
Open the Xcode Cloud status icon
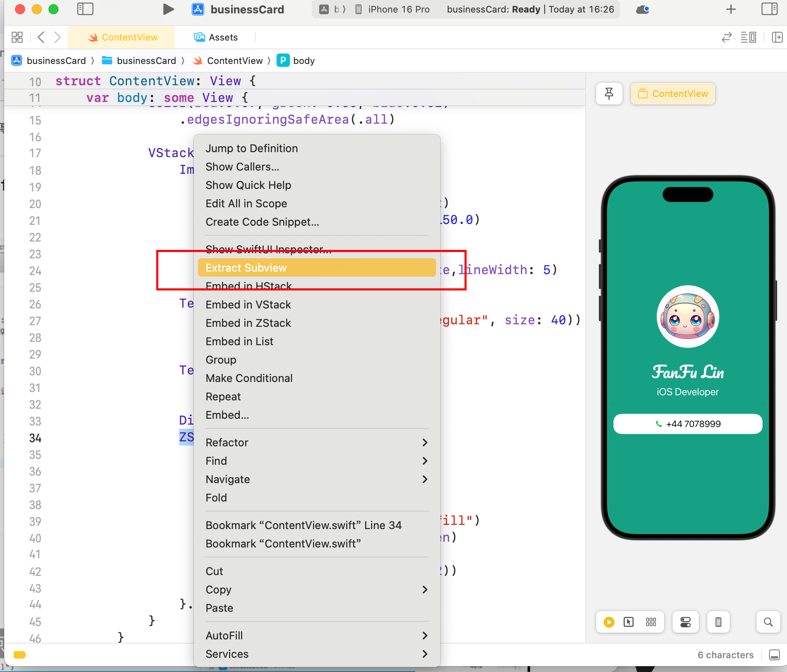coord(642,9)
